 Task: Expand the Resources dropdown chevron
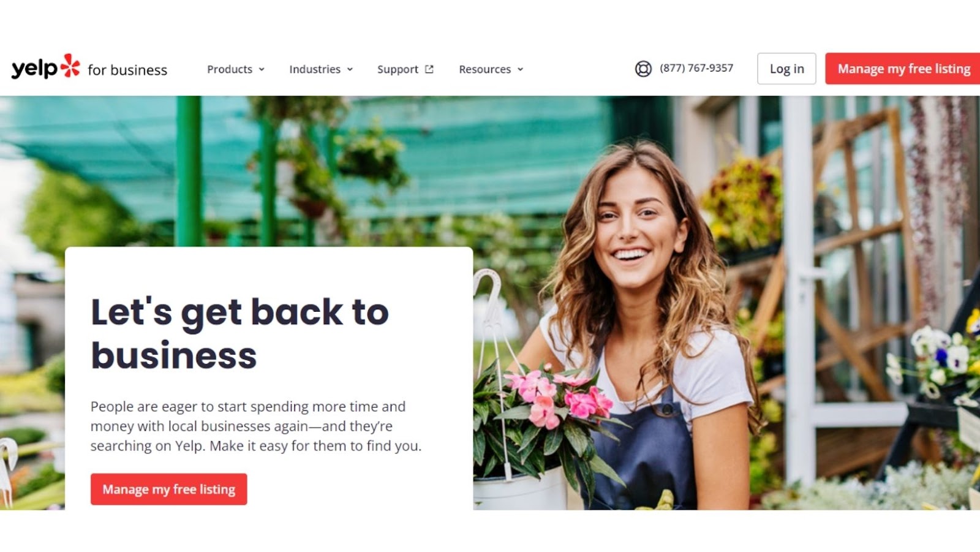[x=520, y=69]
